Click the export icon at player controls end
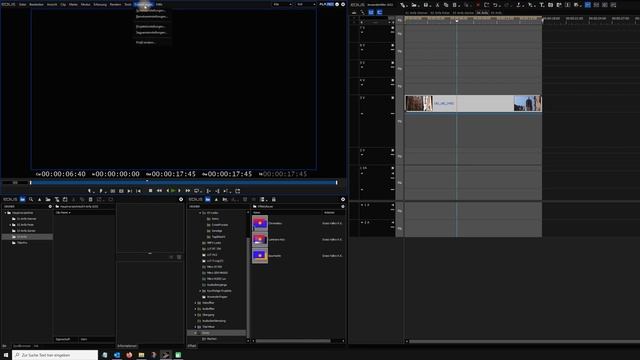The image size is (640, 360). tap(238, 191)
